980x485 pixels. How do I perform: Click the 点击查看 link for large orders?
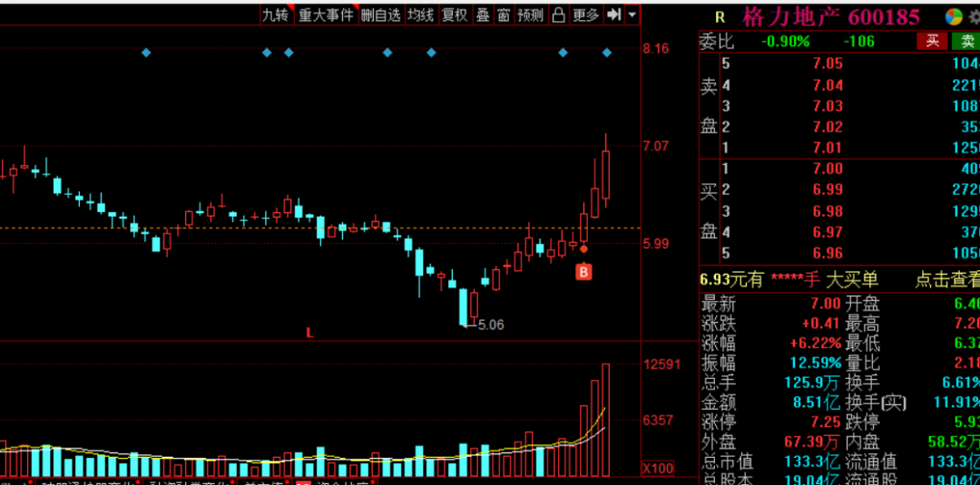[947, 279]
